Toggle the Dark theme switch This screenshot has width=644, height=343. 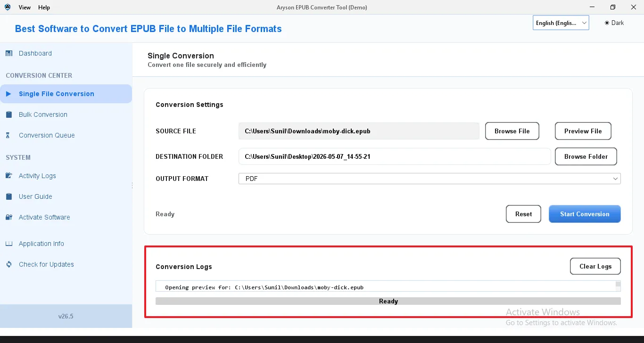coord(614,23)
